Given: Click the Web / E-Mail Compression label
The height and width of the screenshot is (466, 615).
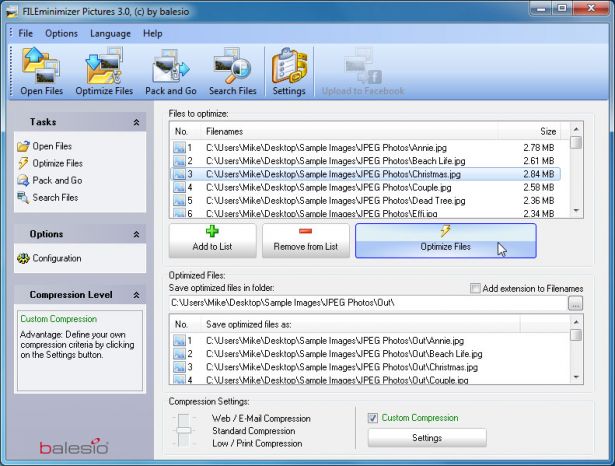Looking at the screenshot, I should (261, 419).
